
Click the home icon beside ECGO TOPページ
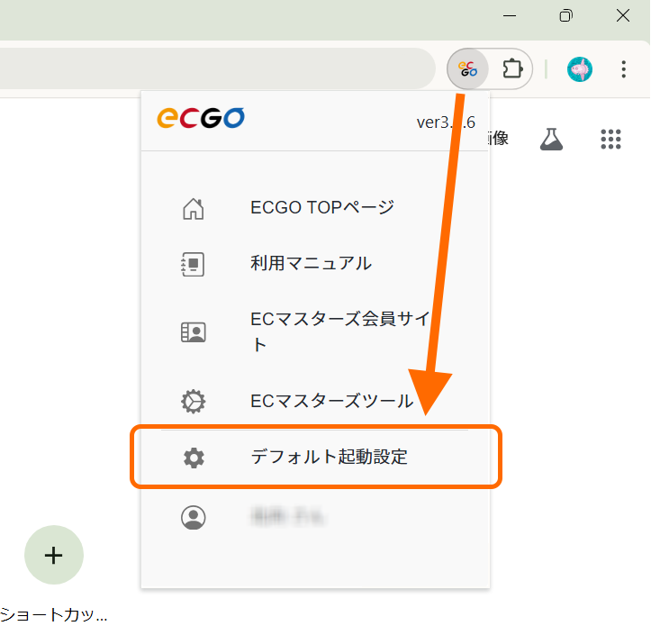[x=193, y=208]
